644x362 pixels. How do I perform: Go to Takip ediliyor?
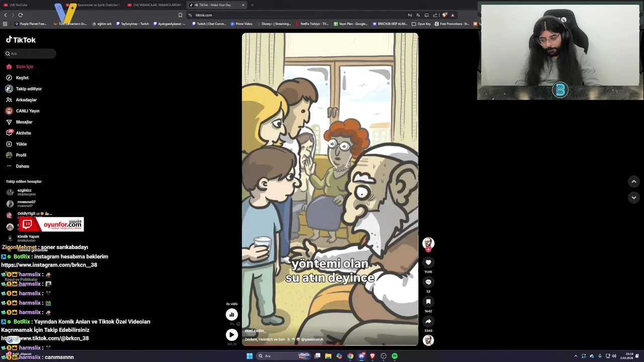(24, 88)
